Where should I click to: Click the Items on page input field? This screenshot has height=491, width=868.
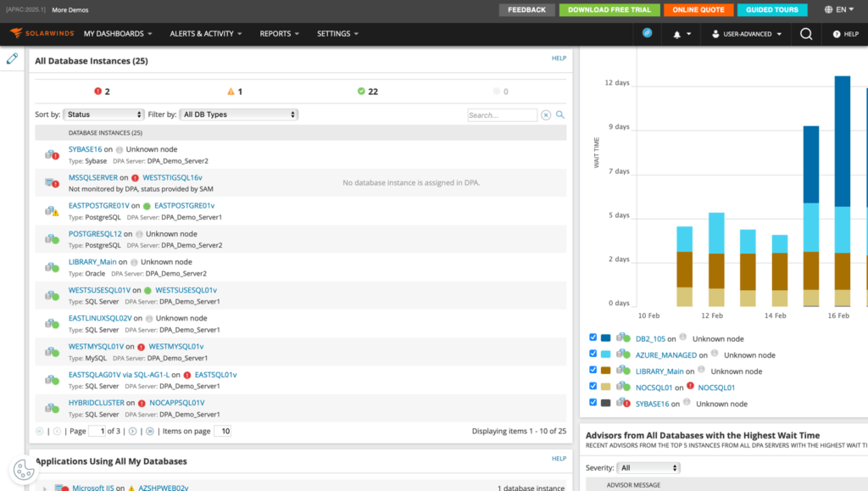223,432
